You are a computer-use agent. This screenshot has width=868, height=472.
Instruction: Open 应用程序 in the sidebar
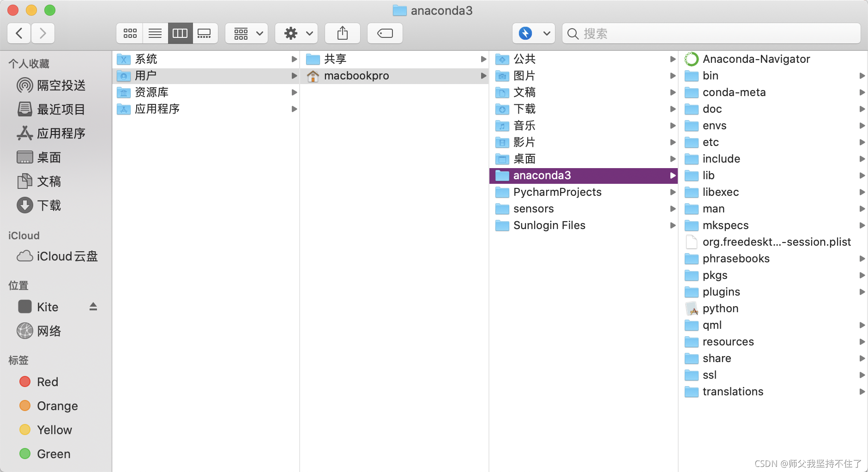pyautogui.click(x=56, y=133)
